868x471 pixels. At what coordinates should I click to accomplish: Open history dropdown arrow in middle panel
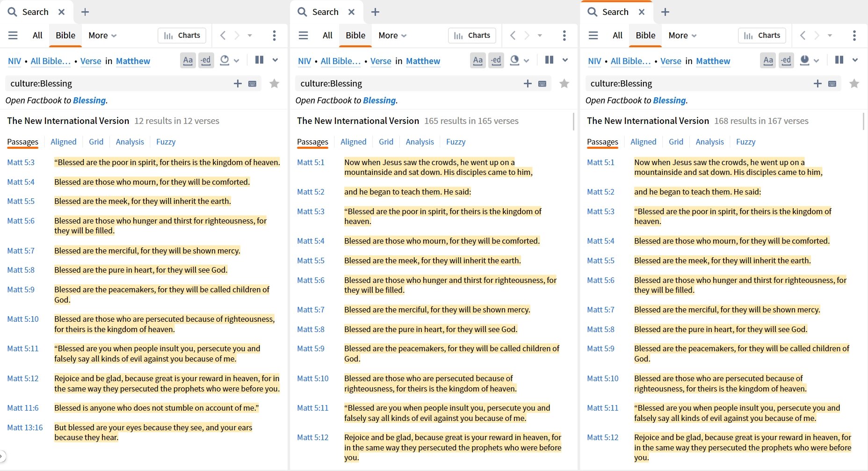(540, 36)
